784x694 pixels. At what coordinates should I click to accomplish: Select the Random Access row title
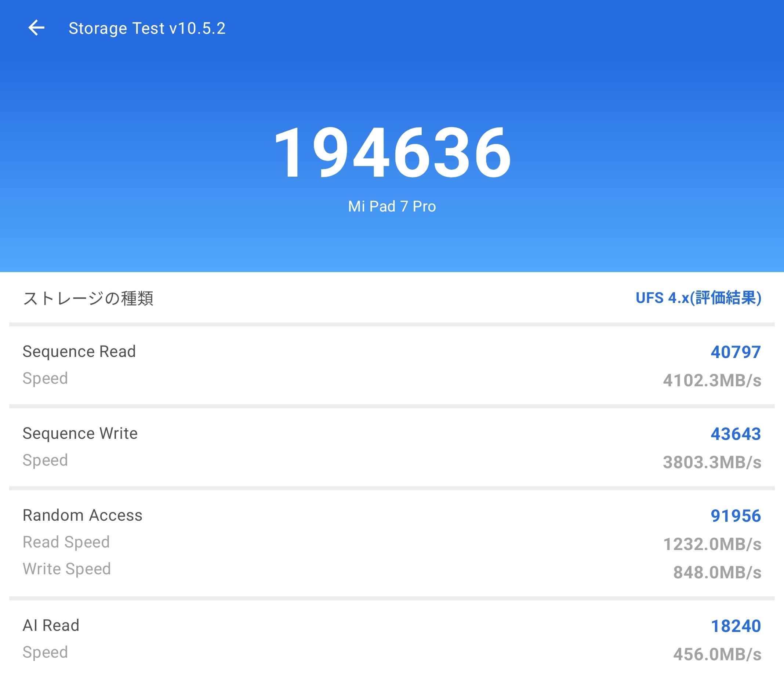point(83,515)
